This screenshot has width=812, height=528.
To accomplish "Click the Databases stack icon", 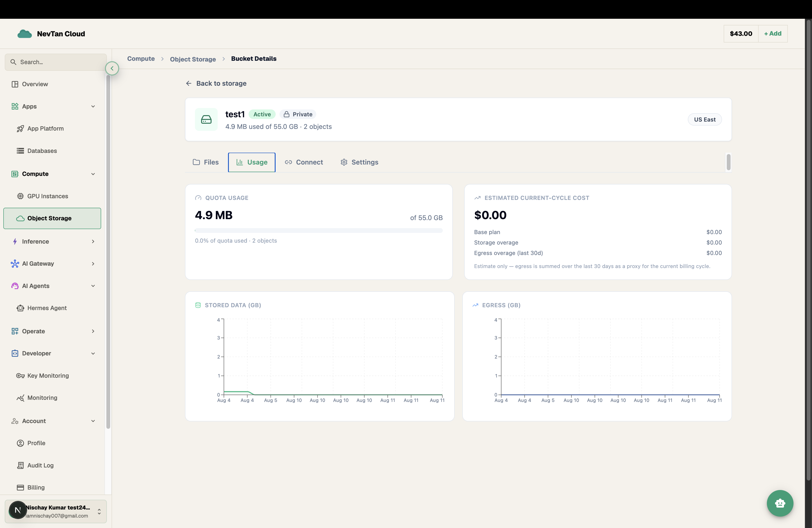I will click(20, 151).
